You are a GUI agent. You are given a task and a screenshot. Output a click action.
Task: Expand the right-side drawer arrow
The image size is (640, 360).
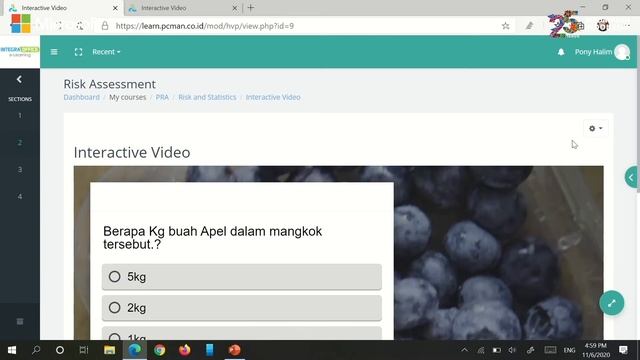(x=632, y=178)
